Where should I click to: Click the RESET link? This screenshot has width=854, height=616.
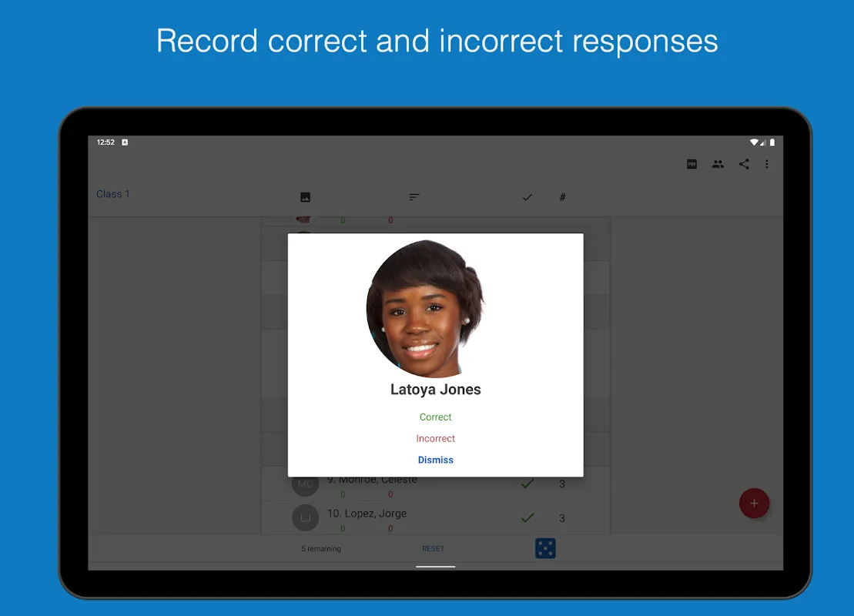coord(433,549)
